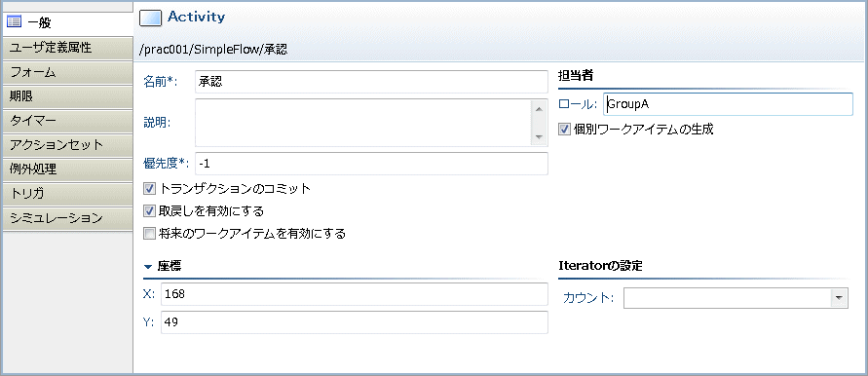
Task: Click the 説明 scrollbar up arrow
Action: coord(538,109)
